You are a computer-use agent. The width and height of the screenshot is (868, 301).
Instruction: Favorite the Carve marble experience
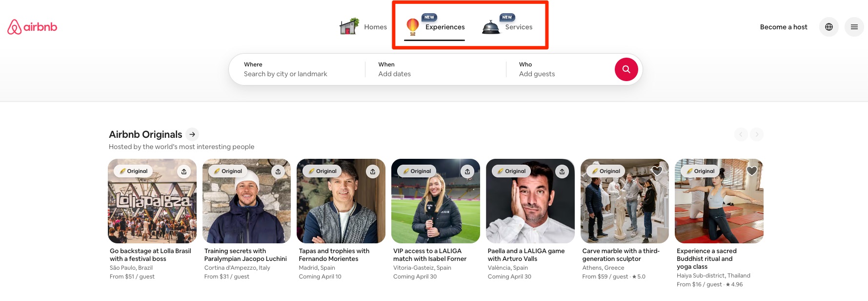tap(657, 171)
